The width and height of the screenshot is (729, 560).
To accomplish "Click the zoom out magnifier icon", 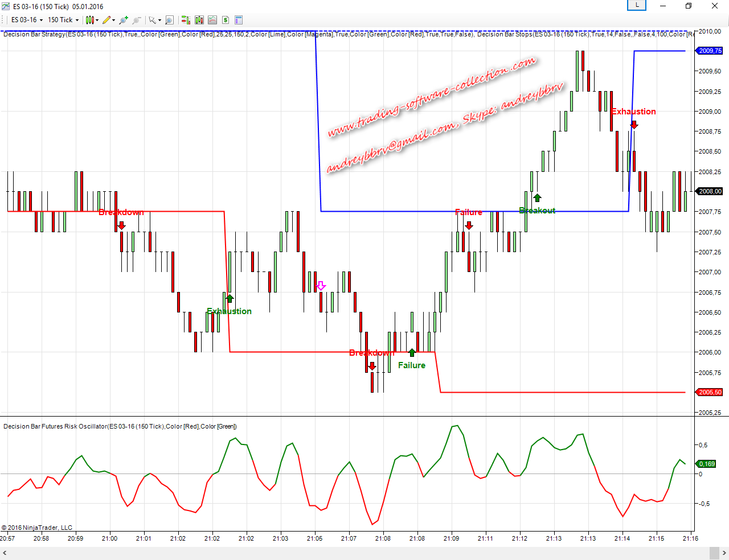I will (x=137, y=20).
